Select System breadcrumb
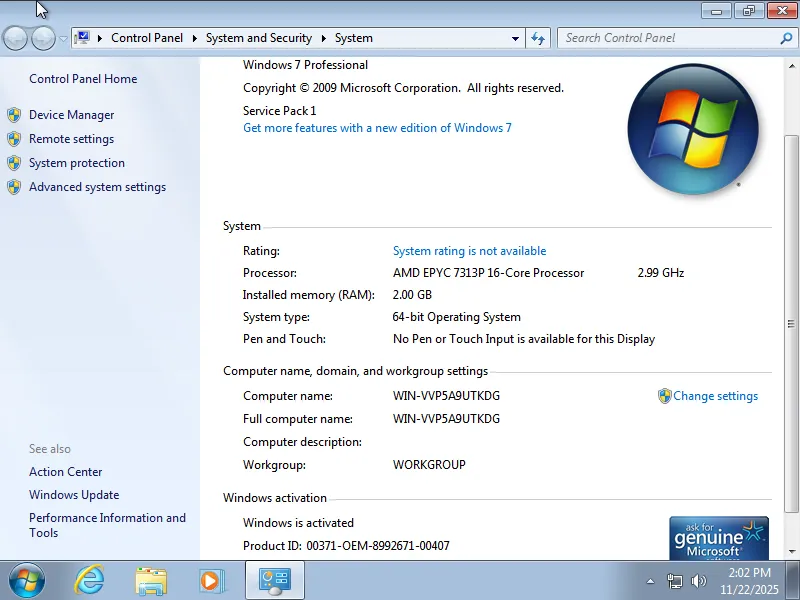The width and height of the screenshot is (800, 600). (354, 38)
